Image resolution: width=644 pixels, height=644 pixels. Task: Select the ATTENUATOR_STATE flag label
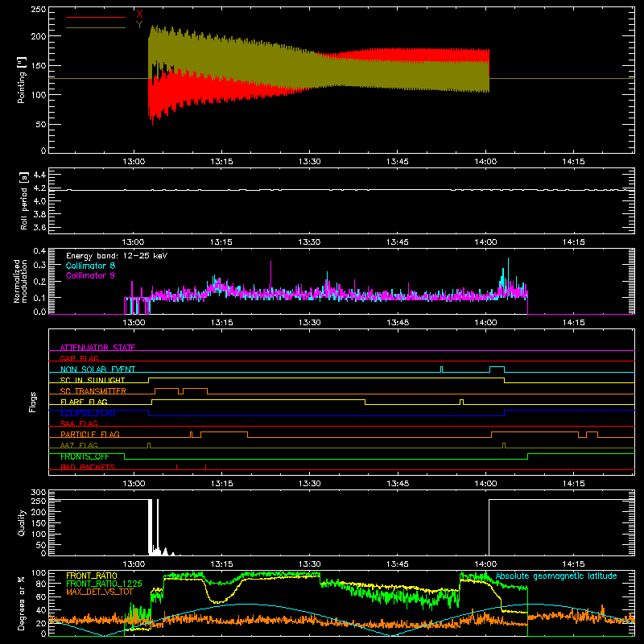click(97, 348)
